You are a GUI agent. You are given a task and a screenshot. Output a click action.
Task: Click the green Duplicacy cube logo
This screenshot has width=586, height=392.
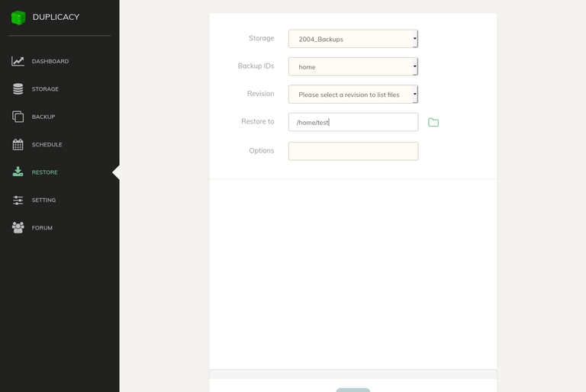[x=18, y=18]
